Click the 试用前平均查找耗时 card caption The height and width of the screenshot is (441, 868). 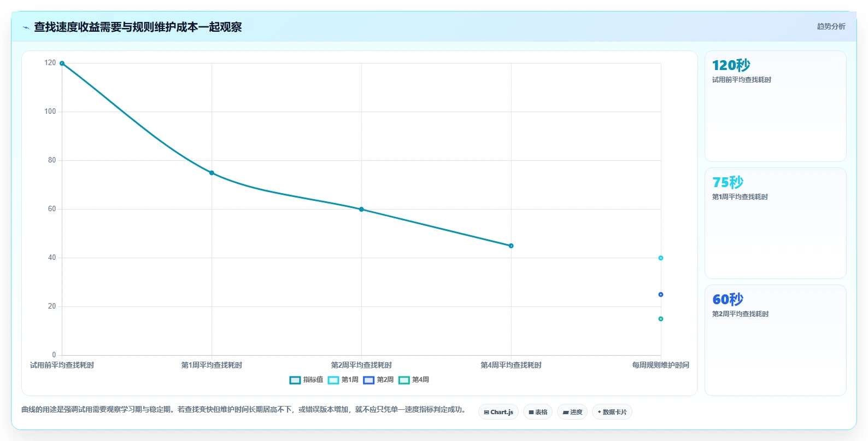click(741, 80)
